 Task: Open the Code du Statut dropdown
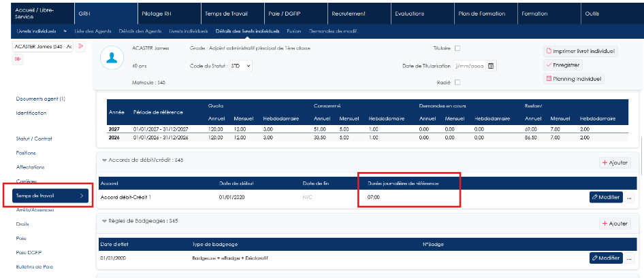240,66
